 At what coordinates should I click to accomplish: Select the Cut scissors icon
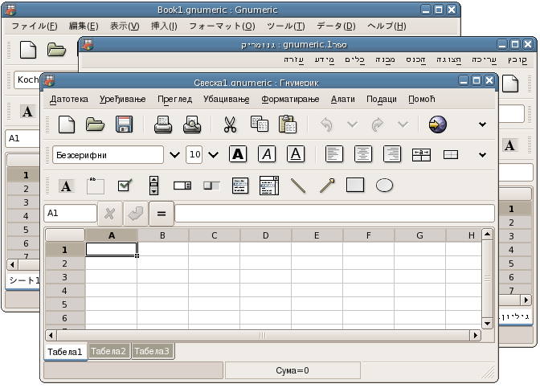(x=230, y=125)
